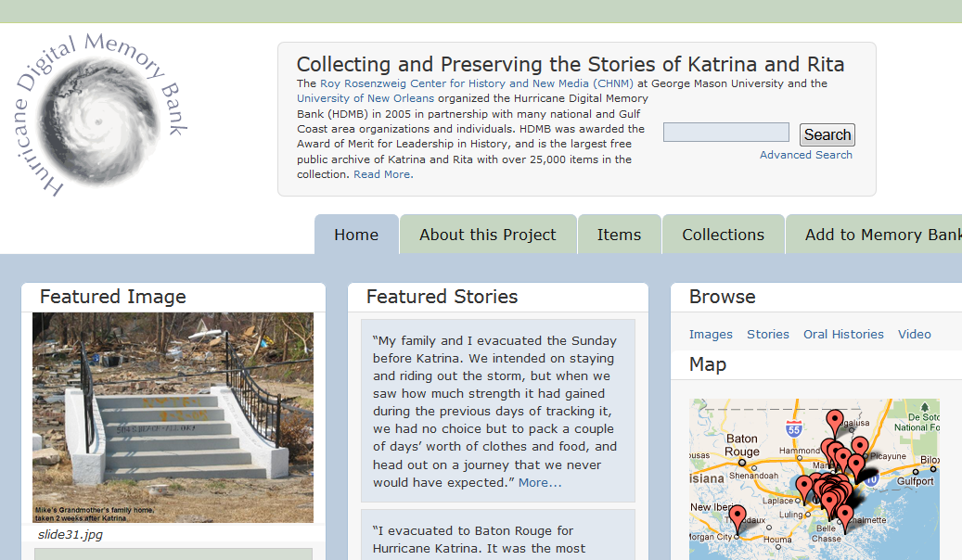Go to the Items tab
This screenshot has height=560, width=962.
tap(619, 235)
